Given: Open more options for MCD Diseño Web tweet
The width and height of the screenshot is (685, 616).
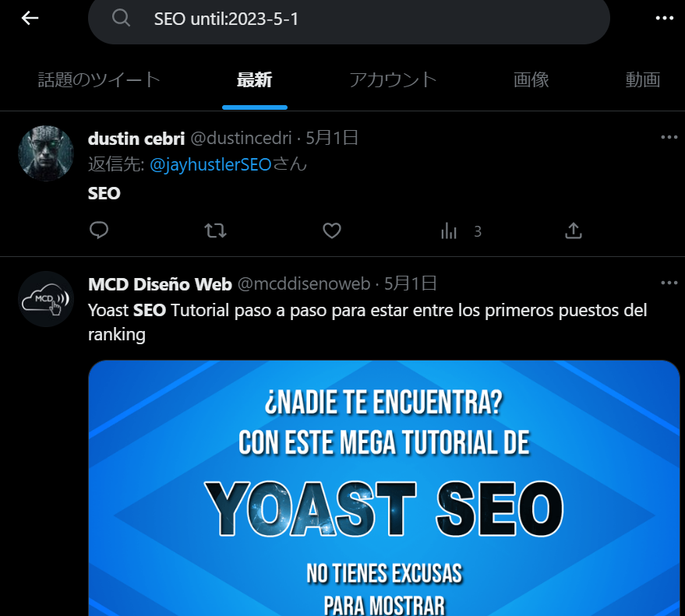Looking at the screenshot, I should tap(669, 283).
